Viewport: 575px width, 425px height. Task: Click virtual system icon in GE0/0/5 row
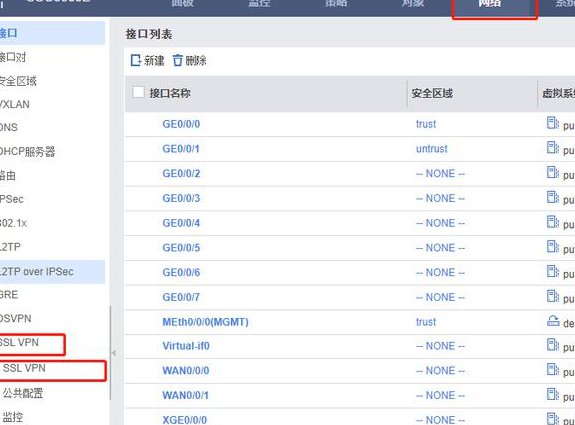pyautogui.click(x=553, y=246)
